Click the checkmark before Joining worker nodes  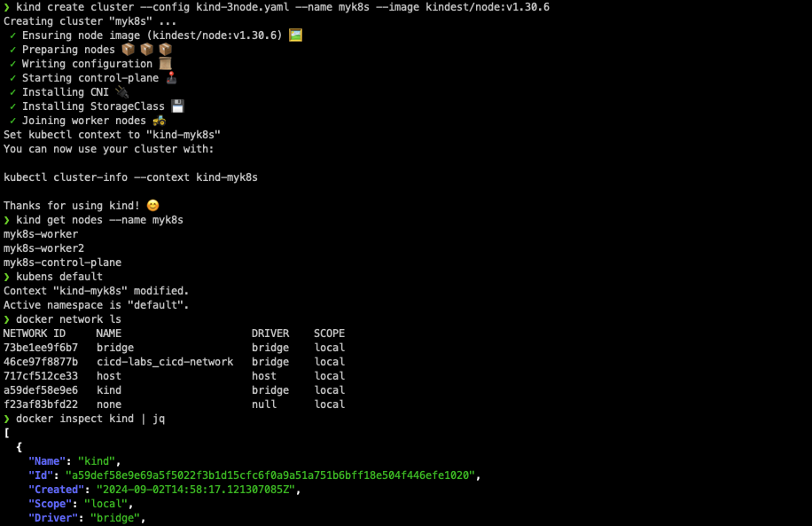click(x=12, y=121)
